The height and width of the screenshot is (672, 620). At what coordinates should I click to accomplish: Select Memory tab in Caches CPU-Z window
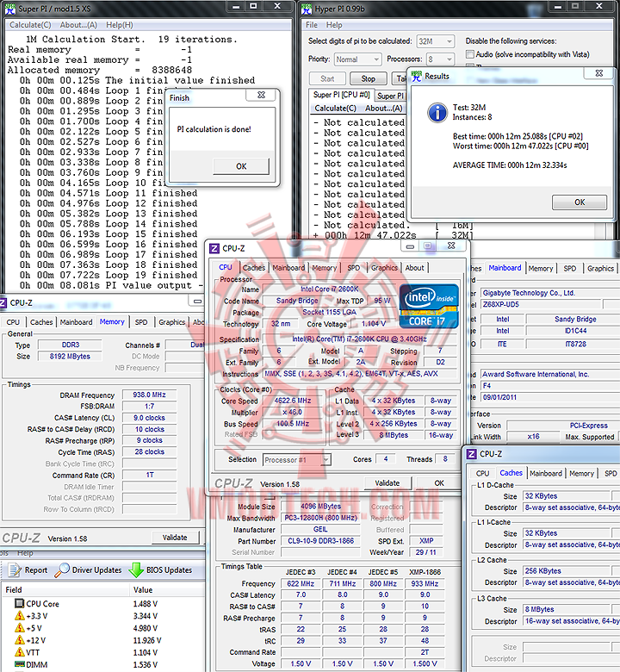[x=581, y=474]
